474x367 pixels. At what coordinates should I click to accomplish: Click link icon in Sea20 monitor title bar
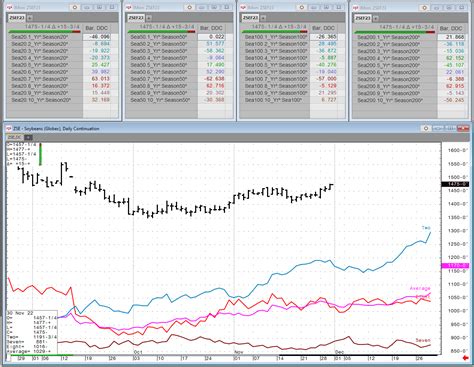click(87, 7)
